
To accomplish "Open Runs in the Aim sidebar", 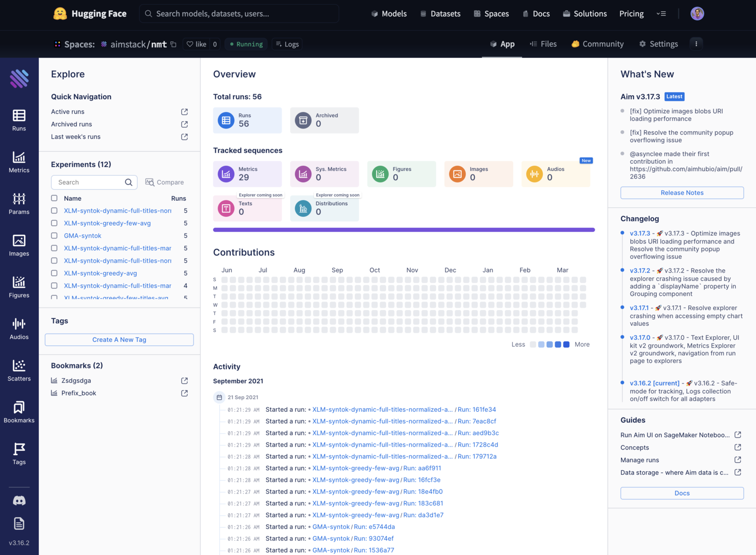I will (x=19, y=120).
